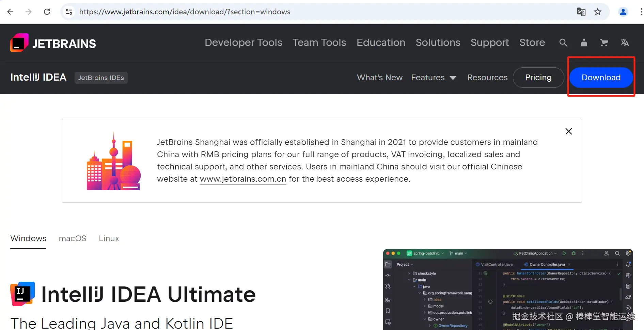Open the Team Tools menu
The width and height of the screenshot is (644, 330).
[x=319, y=43]
